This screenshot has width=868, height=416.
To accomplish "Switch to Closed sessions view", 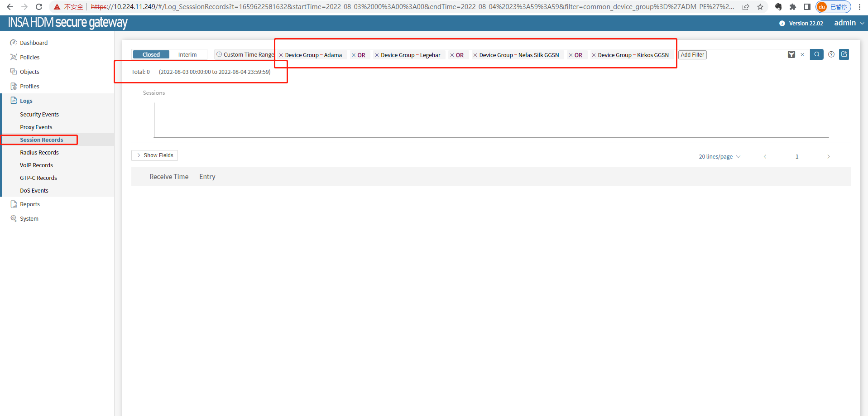I will tap(151, 54).
